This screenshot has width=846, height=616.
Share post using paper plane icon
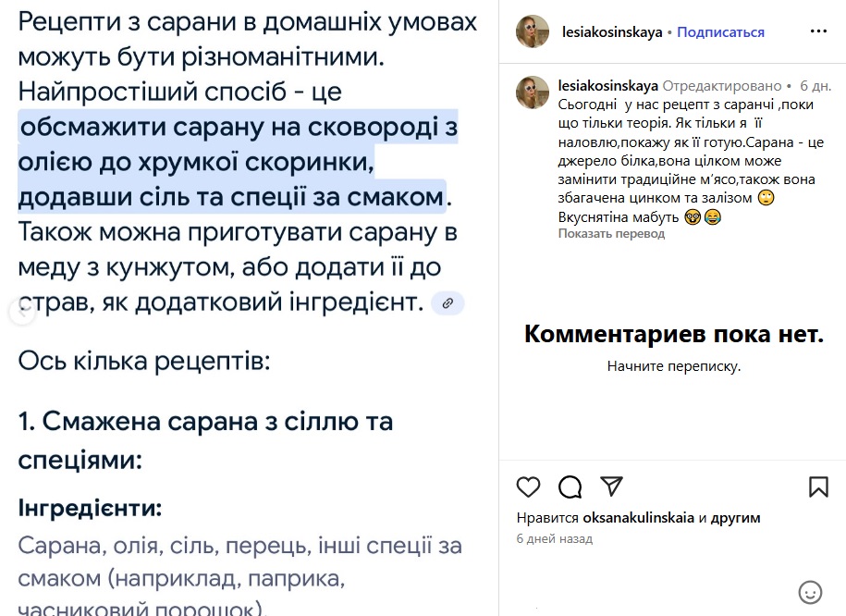click(x=611, y=487)
